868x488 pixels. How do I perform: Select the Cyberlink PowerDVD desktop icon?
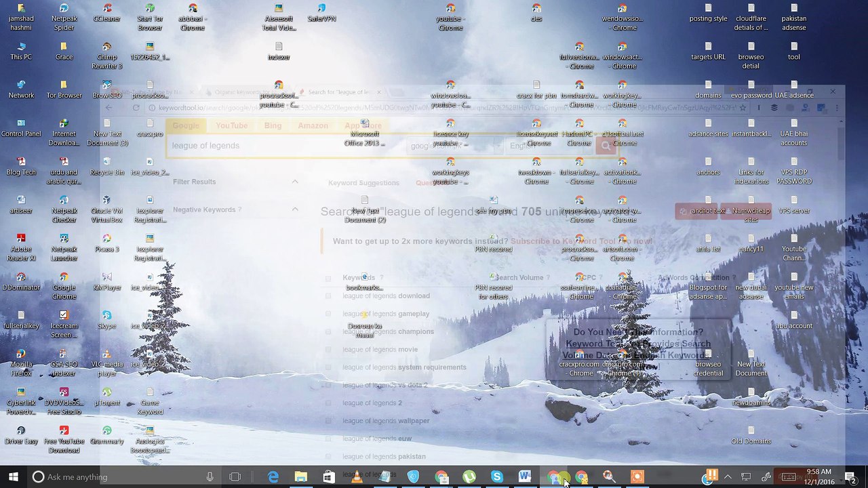pyautogui.click(x=21, y=402)
